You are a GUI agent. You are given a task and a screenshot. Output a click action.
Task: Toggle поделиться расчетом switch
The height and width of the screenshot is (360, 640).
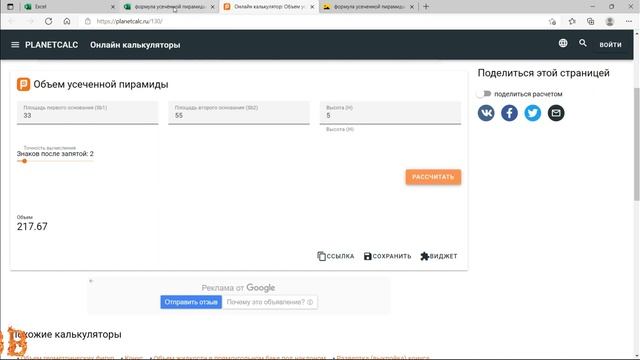point(484,94)
